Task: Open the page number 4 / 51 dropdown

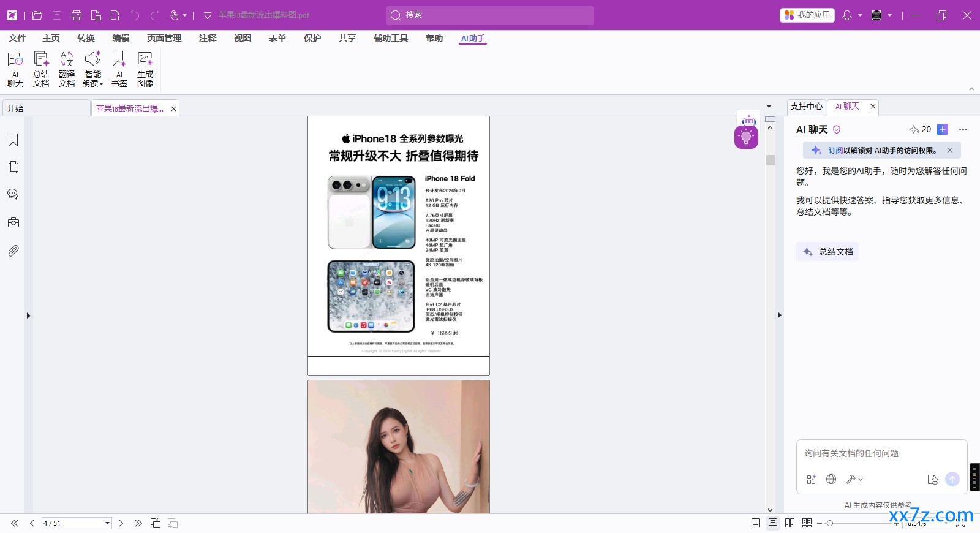Action: 107,523
